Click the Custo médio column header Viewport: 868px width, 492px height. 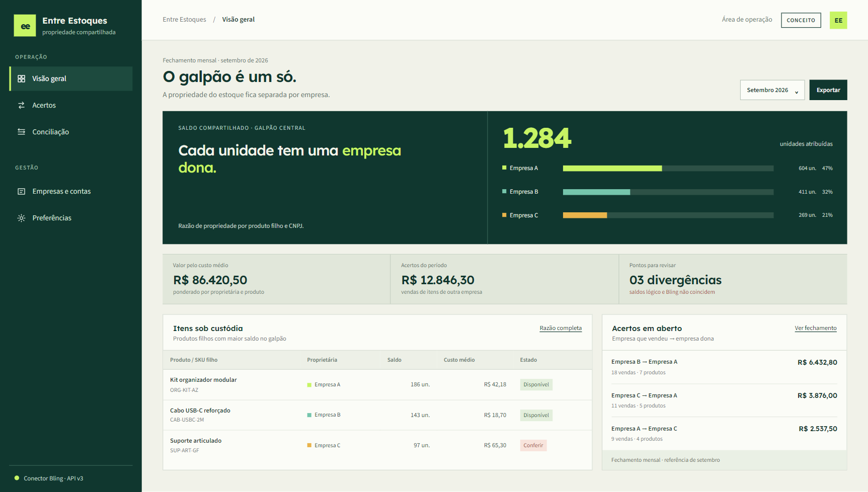459,360
